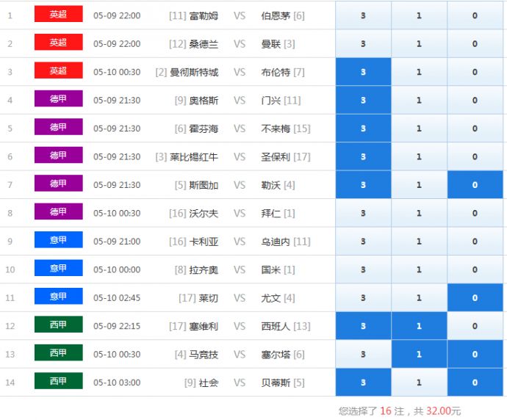
Task: Open team 莱比锡红牛 details
Action: pos(194,156)
